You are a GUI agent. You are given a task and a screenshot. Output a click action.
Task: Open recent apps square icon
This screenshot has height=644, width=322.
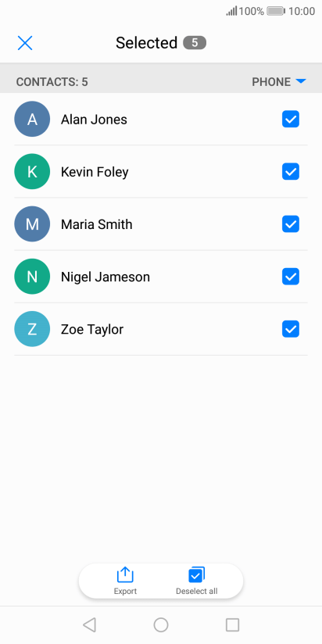pyautogui.click(x=232, y=624)
